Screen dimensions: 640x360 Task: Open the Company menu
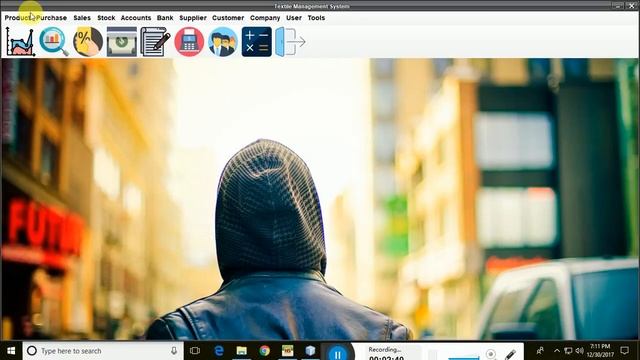coord(265,18)
